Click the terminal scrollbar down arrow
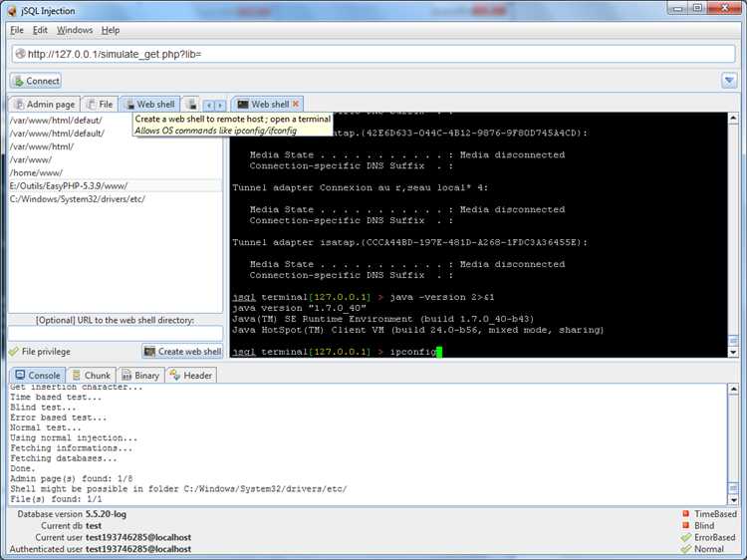Viewport: 747px width, 560px height. click(733, 353)
